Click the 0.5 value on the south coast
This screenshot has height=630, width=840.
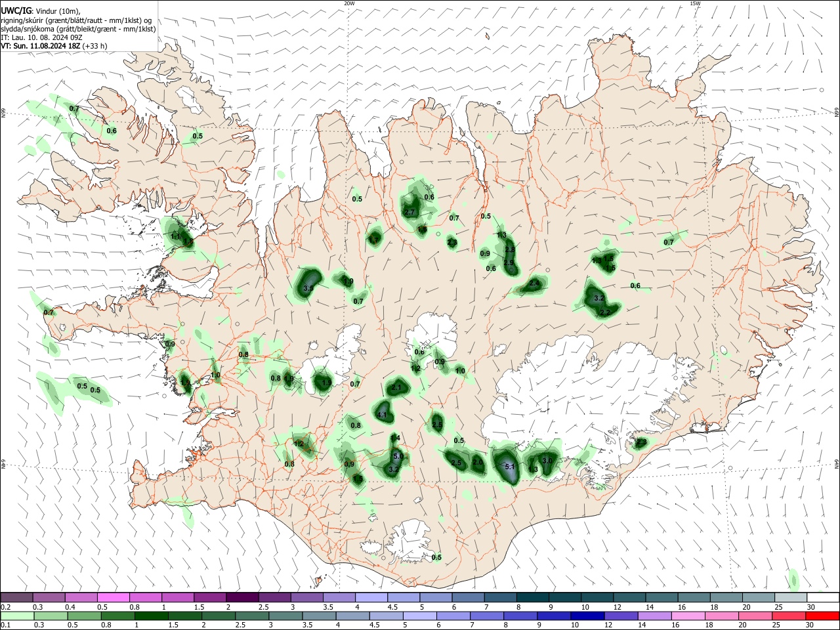437,558
